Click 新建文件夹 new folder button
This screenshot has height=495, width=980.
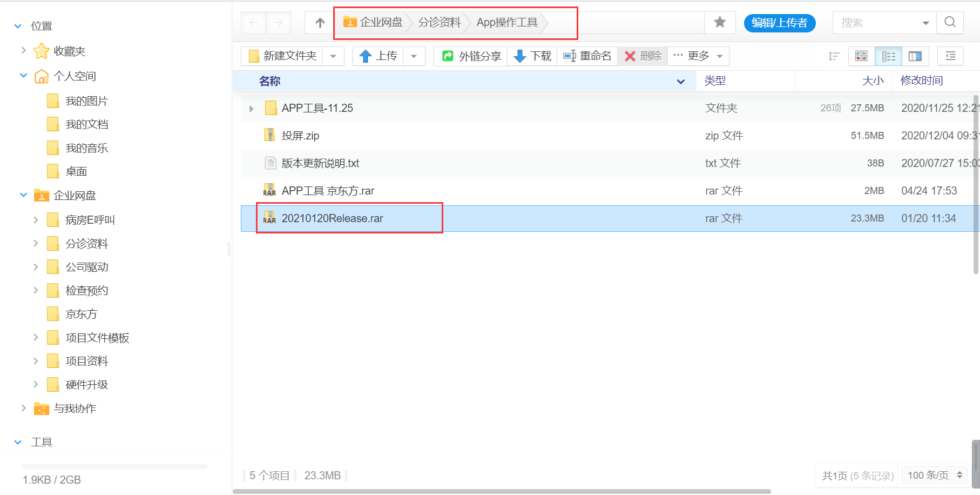click(x=282, y=56)
